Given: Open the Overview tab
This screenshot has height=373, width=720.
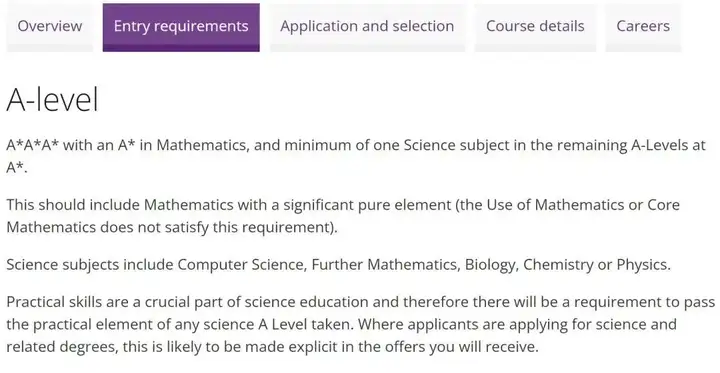Looking at the screenshot, I should tap(50, 27).
